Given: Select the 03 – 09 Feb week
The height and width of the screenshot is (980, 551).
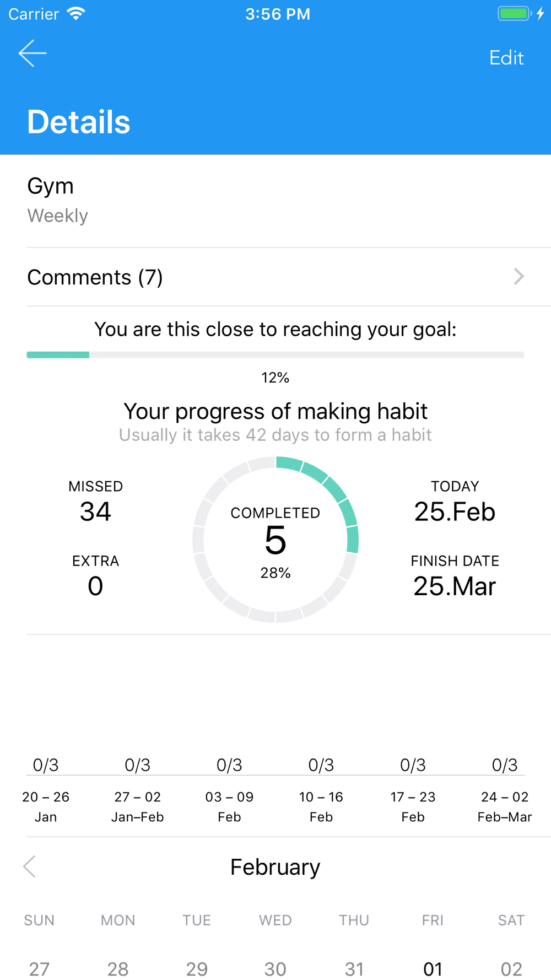Looking at the screenshot, I should pos(229,806).
